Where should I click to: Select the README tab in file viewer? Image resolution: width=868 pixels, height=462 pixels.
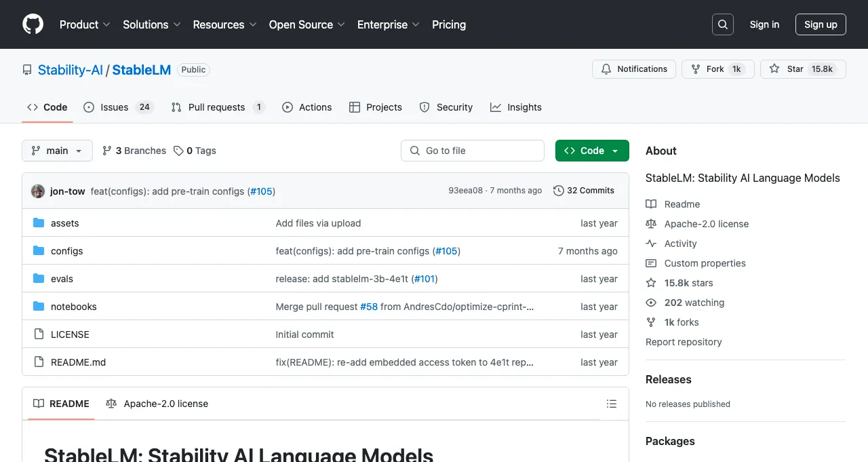tap(62, 404)
